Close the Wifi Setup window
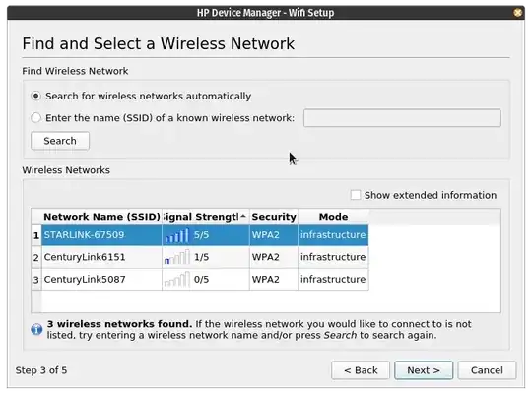Image resolution: width=532 pixels, height=395 pixels. click(518, 13)
